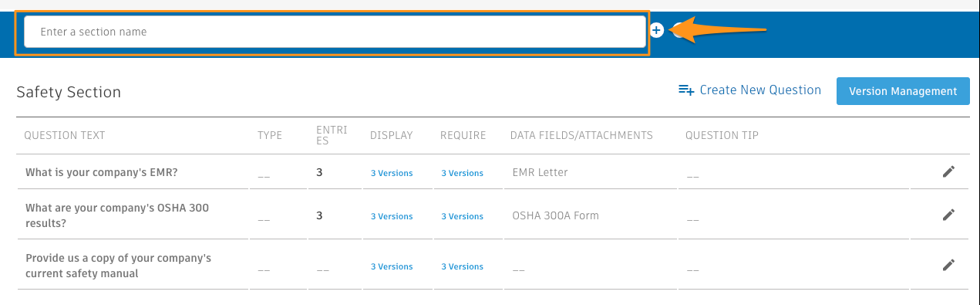The width and height of the screenshot is (980, 305).
Task: Click the QUESTION TEXT column header
Action: [x=65, y=135]
